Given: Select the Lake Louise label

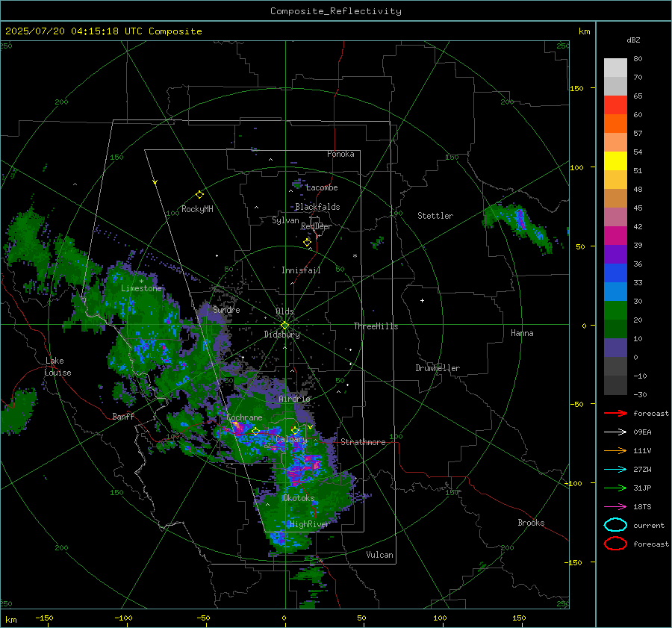Looking at the screenshot, I should click(x=58, y=367).
